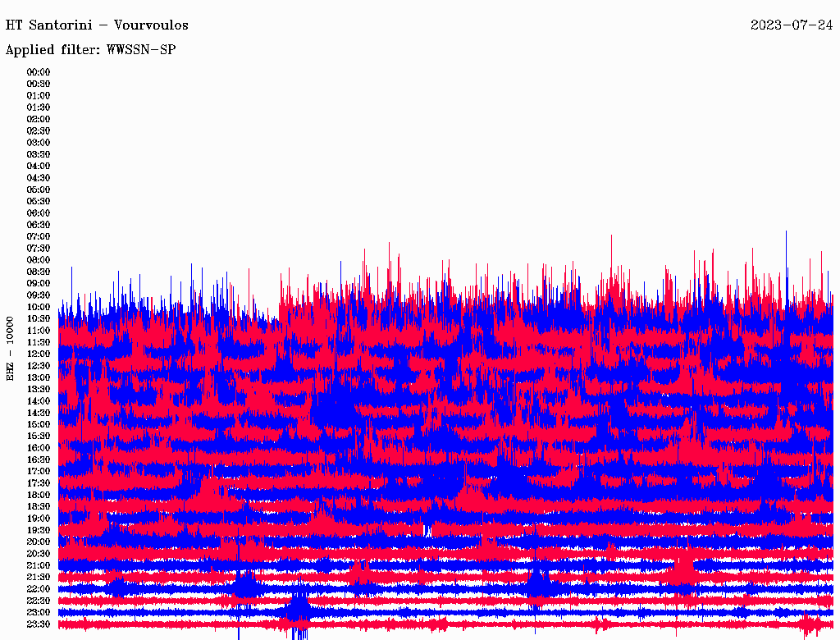Click the 'HT Santorini - Vourvoulos' station title

pyautogui.click(x=97, y=25)
